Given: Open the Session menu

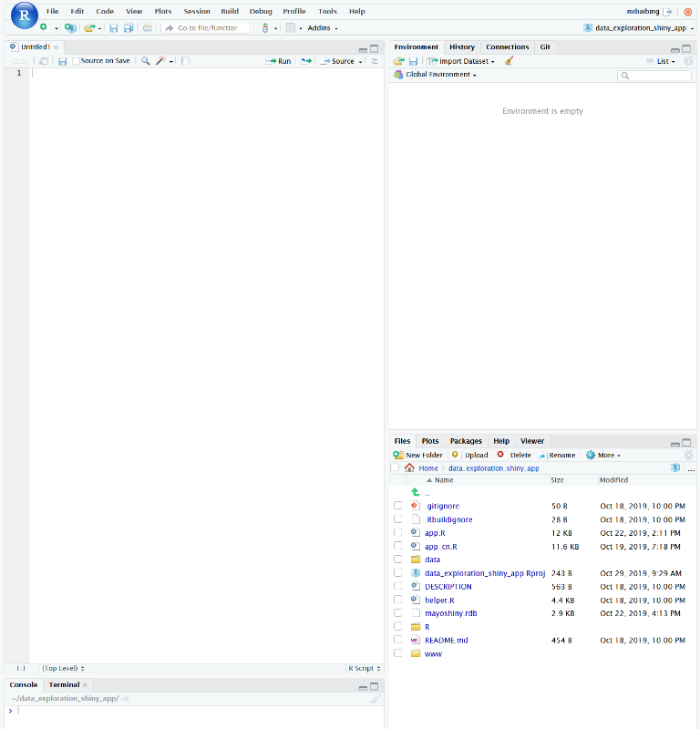Looking at the screenshot, I should 196,11.
